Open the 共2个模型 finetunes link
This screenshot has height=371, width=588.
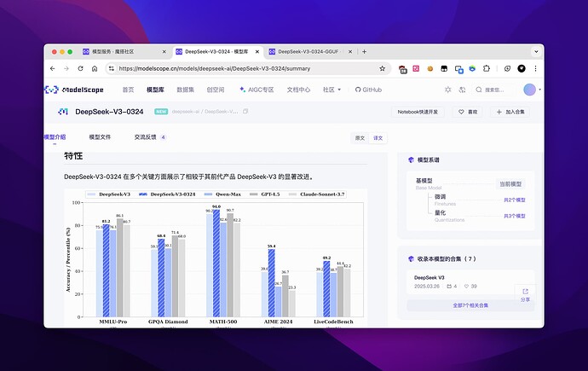[x=514, y=200]
